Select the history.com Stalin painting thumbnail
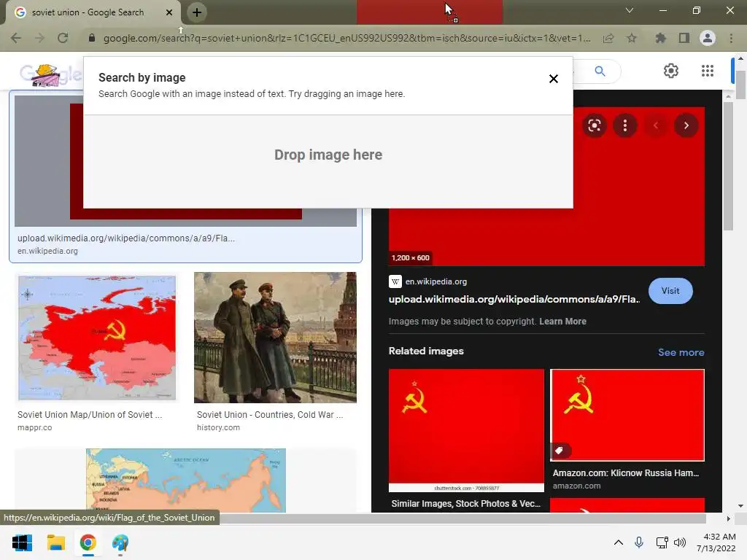The height and width of the screenshot is (560, 747). coord(275,337)
